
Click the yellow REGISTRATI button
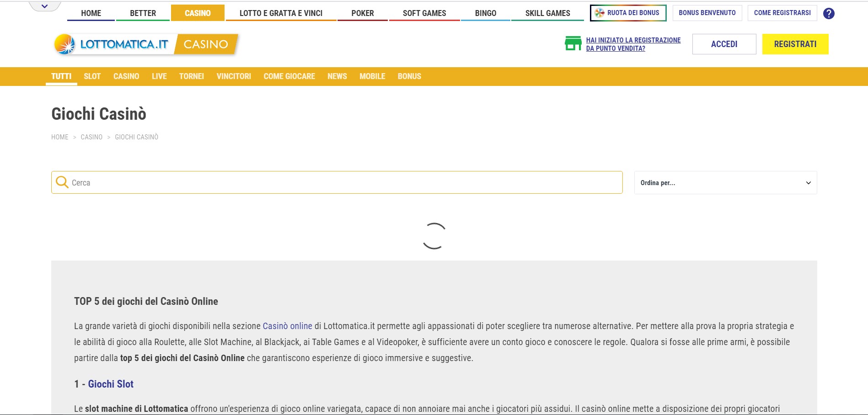click(x=795, y=44)
